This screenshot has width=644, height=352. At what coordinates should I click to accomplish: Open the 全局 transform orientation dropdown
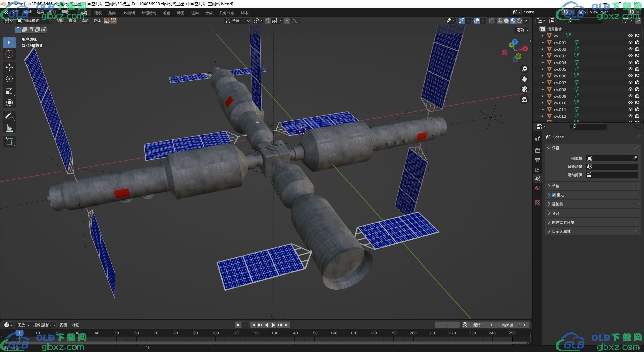click(x=237, y=21)
